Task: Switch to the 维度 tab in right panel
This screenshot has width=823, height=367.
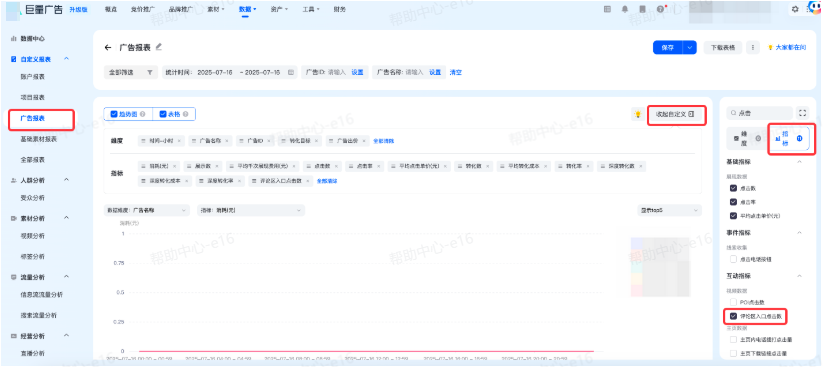Action: (746, 139)
